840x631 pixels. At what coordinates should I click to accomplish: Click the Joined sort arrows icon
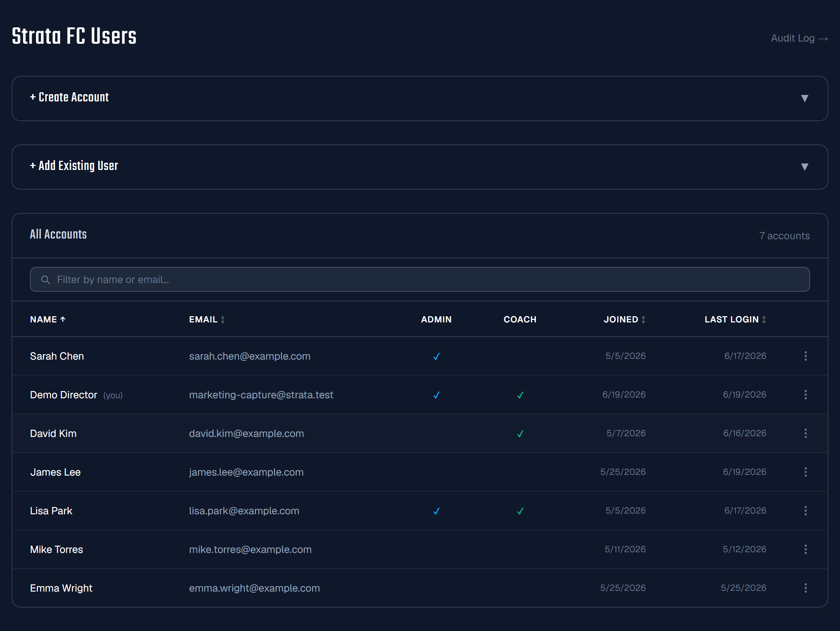(x=643, y=320)
